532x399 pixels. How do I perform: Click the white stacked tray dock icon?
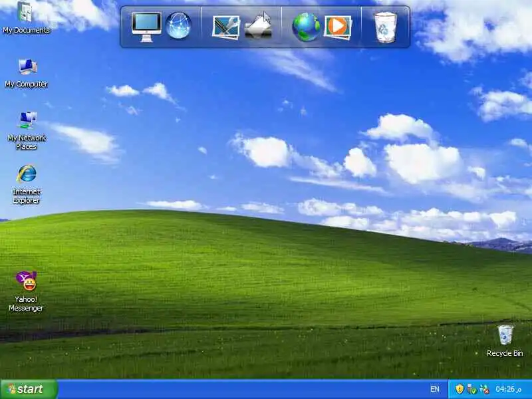click(259, 26)
